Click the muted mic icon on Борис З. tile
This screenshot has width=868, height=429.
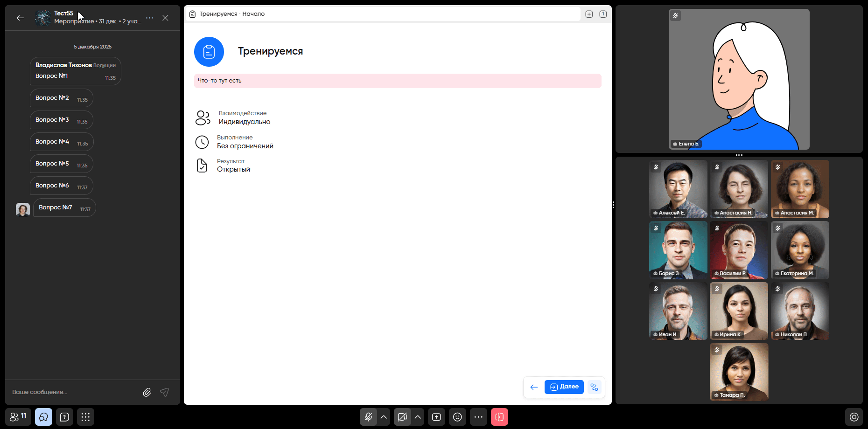pyautogui.click(x=656, y=228)
